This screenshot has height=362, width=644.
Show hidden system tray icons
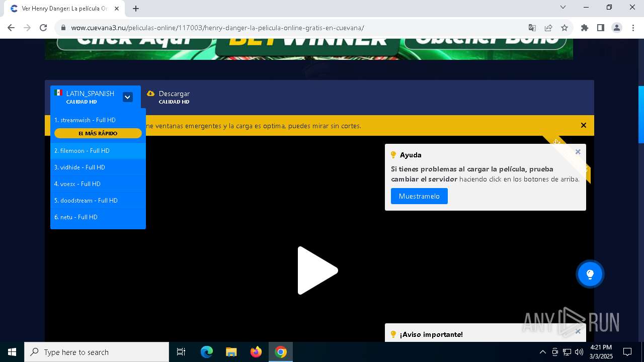(542, 352)
